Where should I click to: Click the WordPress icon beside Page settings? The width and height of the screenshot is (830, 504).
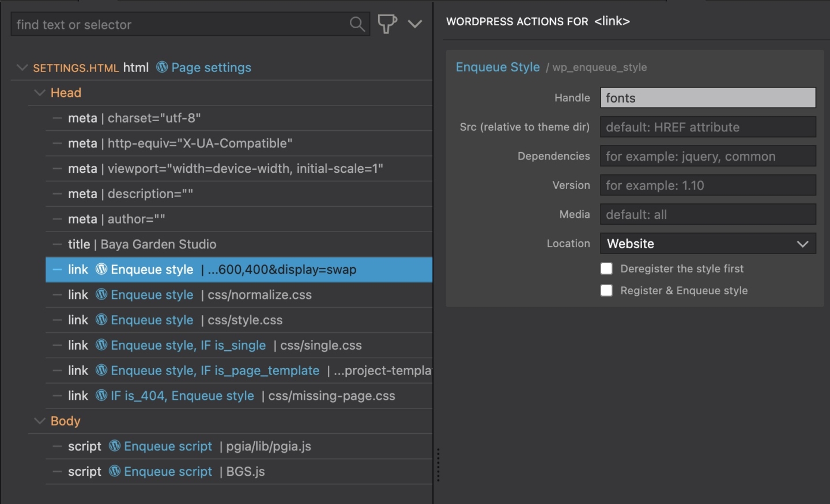(161, 67)
